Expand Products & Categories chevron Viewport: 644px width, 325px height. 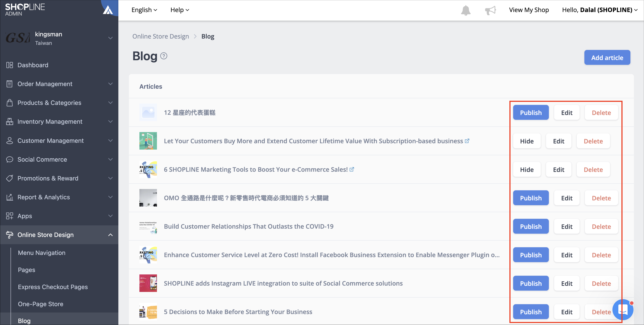(x=110, y=103)
